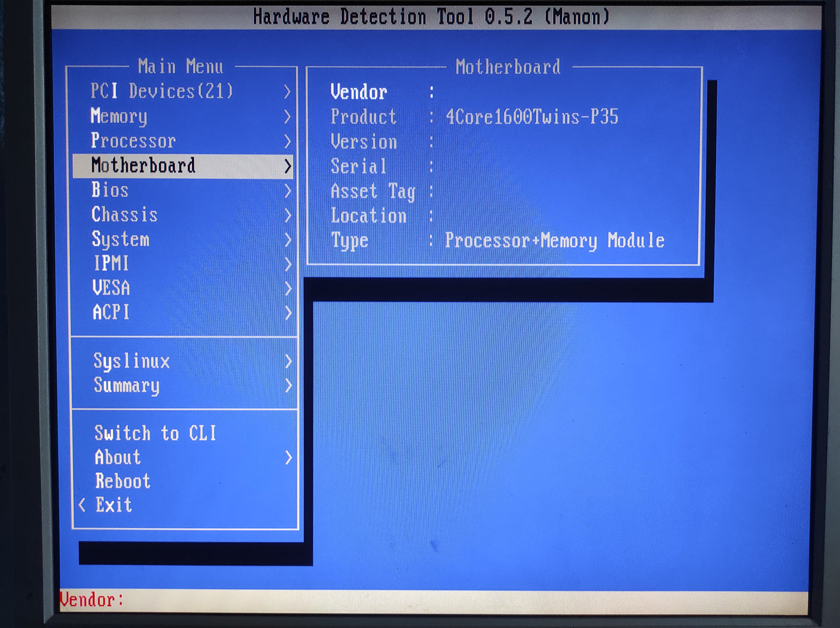840x628 pixels.
Task: Expand the VESA submenu arrow
Action: (288, 288)
